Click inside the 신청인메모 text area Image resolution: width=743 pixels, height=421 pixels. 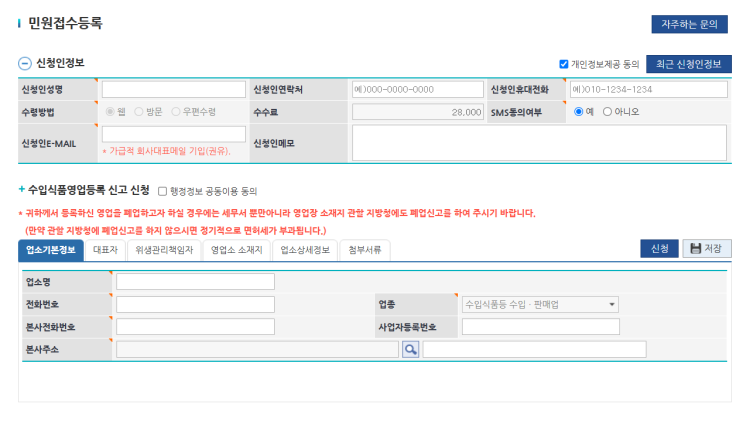pyautogui.click(x=539, y=143)
